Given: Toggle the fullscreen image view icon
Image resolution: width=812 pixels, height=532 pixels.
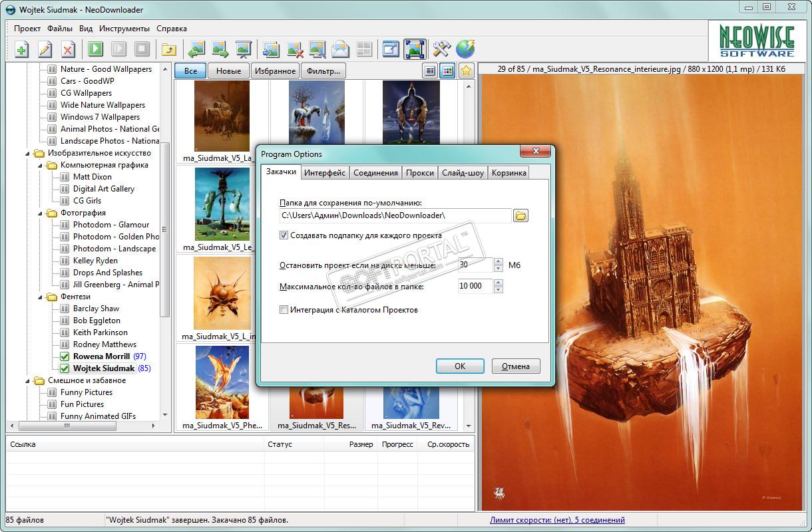Looking at the screenshot, I should (415, 49).
